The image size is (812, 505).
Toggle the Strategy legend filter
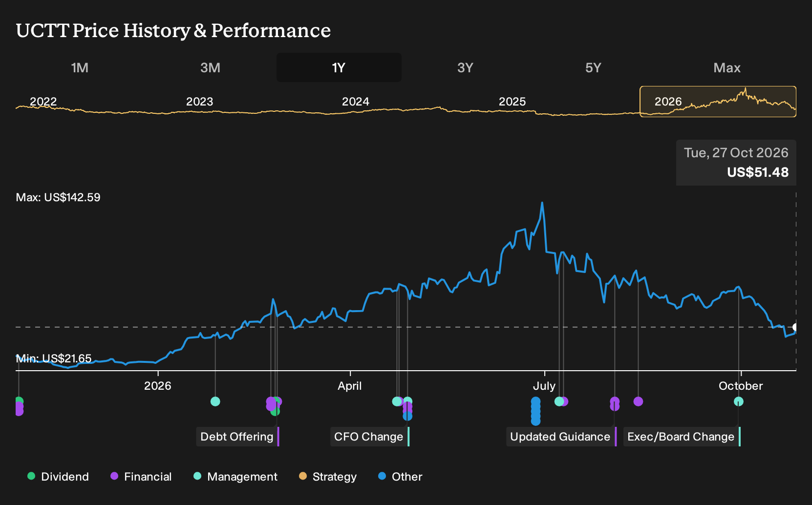[x=327, y=477]
